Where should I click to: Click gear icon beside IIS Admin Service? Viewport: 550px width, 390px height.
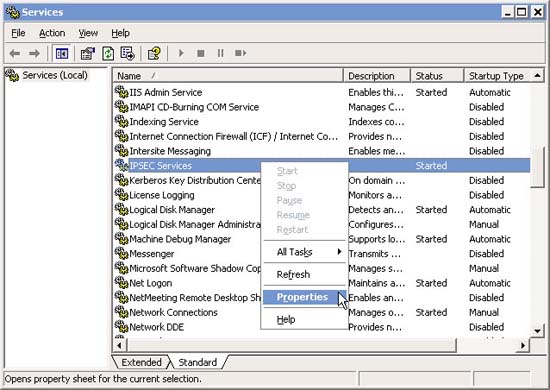(121, 92)
